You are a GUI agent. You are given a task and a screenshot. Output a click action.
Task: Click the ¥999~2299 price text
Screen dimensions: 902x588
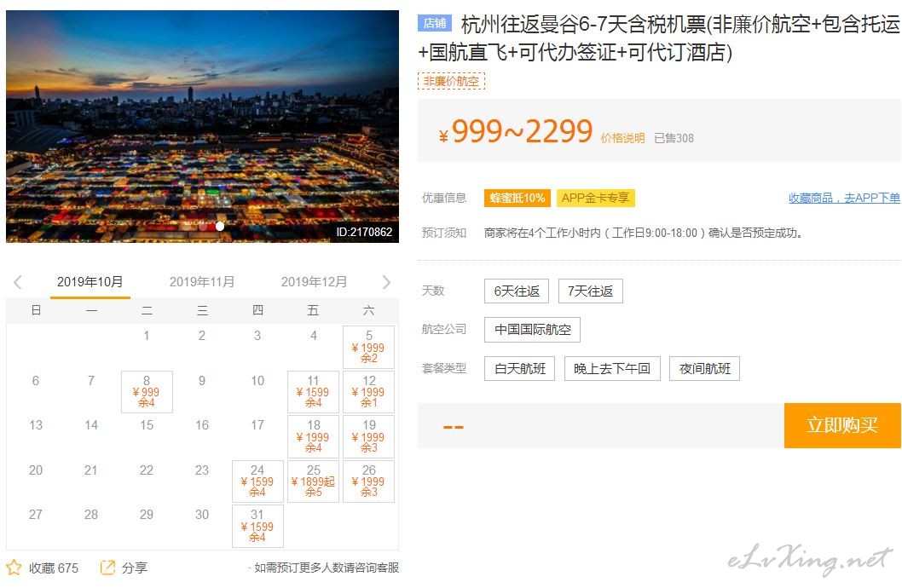[x=516, y=131]
